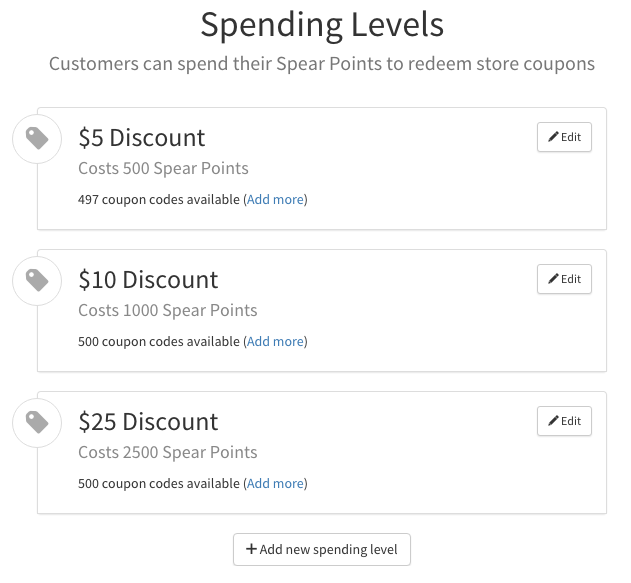Click the 497 coupon codes available text
This screenshot has width=631, height=583.
tap(158, 200)
